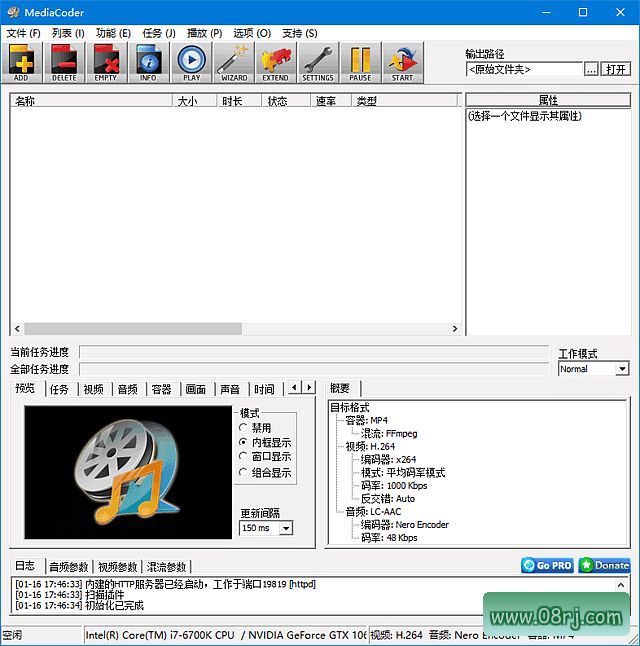Click the log panel scroll up arrow
This screenshot has width=640, height=646.
coord(621,585)
